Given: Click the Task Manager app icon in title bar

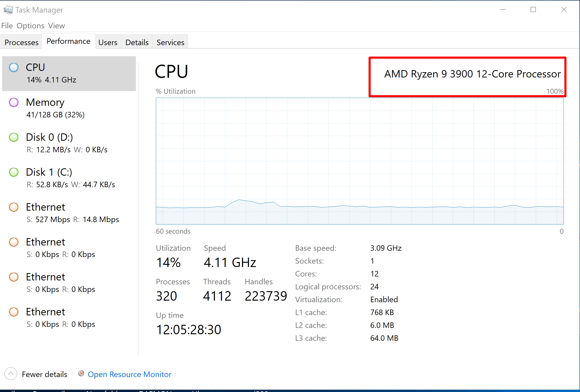Looking at the screenshot, I should click(x=8, y=10).
